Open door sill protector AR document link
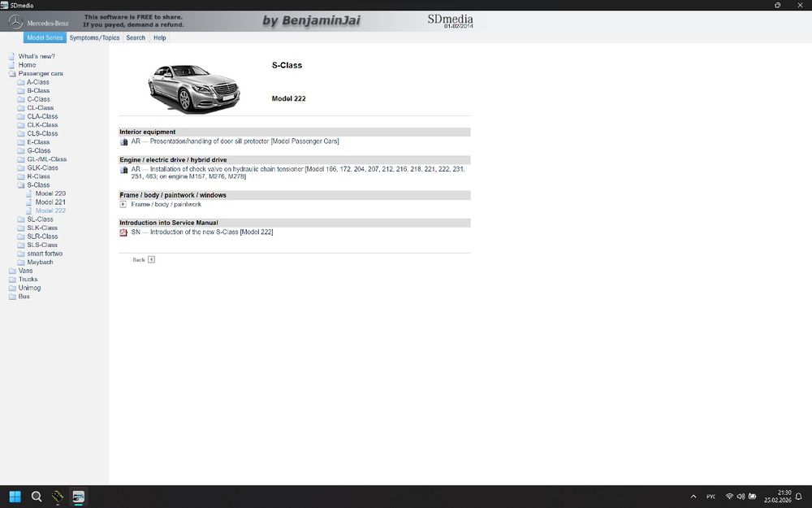Viewport: 812px width, 508px height. pyautogui.click(x=235, y=141)
